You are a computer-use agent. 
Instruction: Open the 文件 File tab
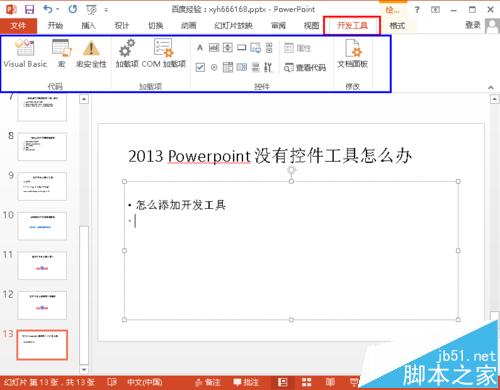pyautogui.click(x=18, y=26)
